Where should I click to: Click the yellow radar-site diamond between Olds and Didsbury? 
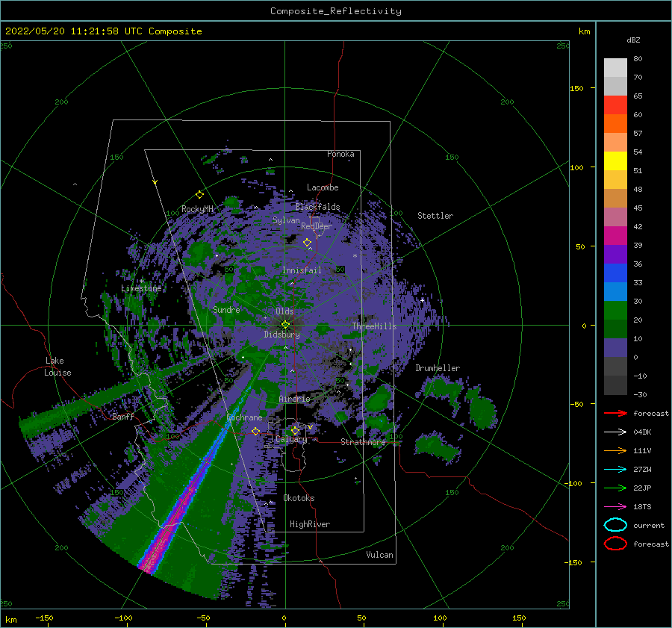(x=285, y=325)
